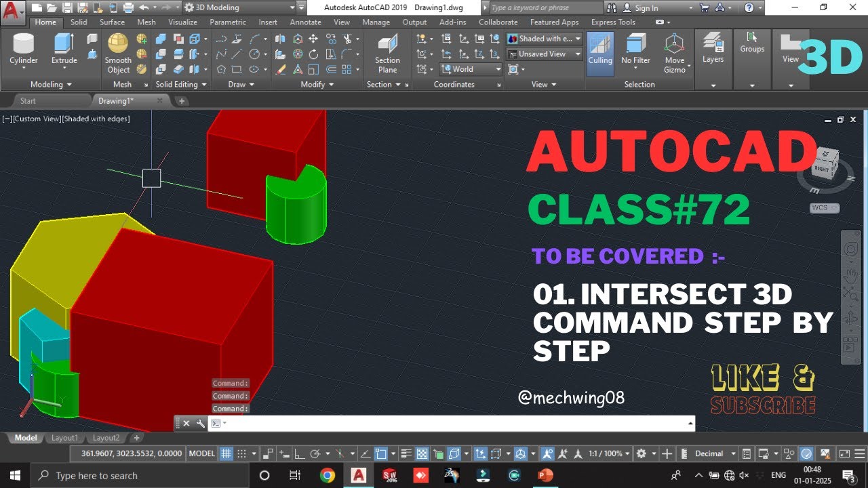Click the Smooth Object mesh tool
The image size is (868, 488).
(118, 54)
